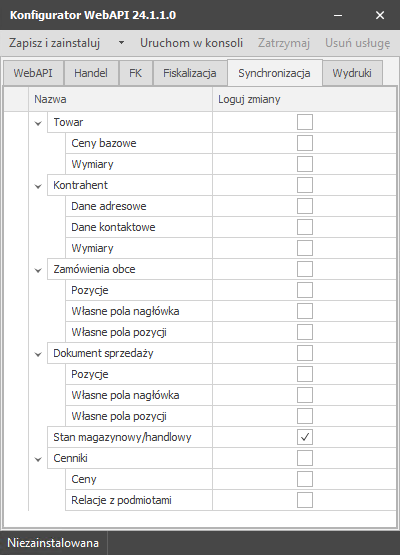This screenshot has width=400, height=555.
Task: Collapse the Kontrahent tree node
Action: (38, 186)
